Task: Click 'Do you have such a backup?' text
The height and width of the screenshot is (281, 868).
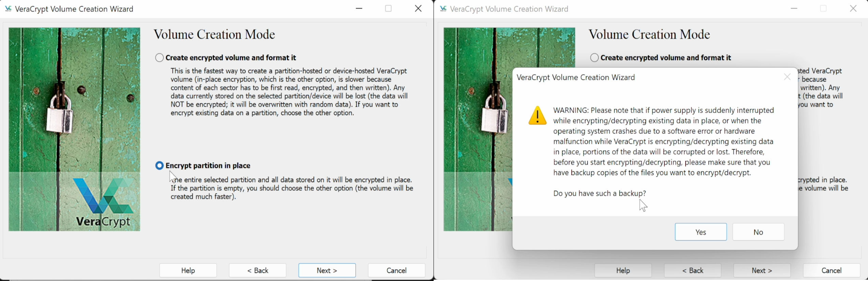Action: [x=600, y=193]
